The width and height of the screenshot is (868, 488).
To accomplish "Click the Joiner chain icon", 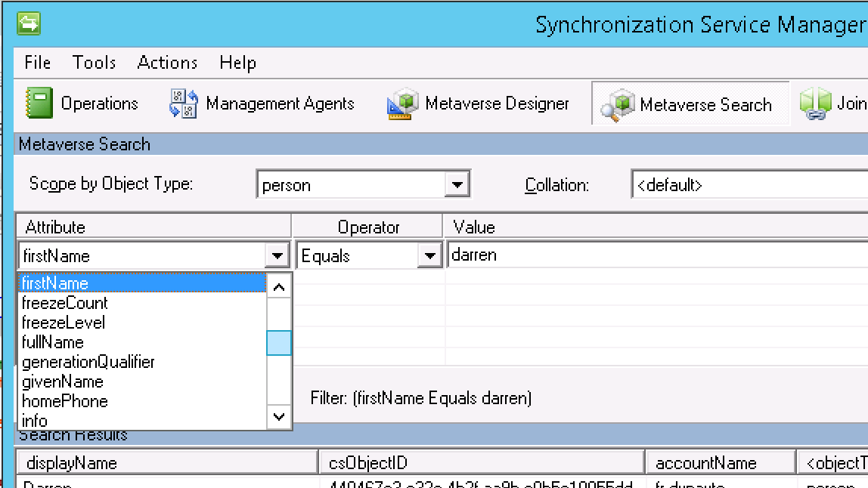I will click(815, 103).
